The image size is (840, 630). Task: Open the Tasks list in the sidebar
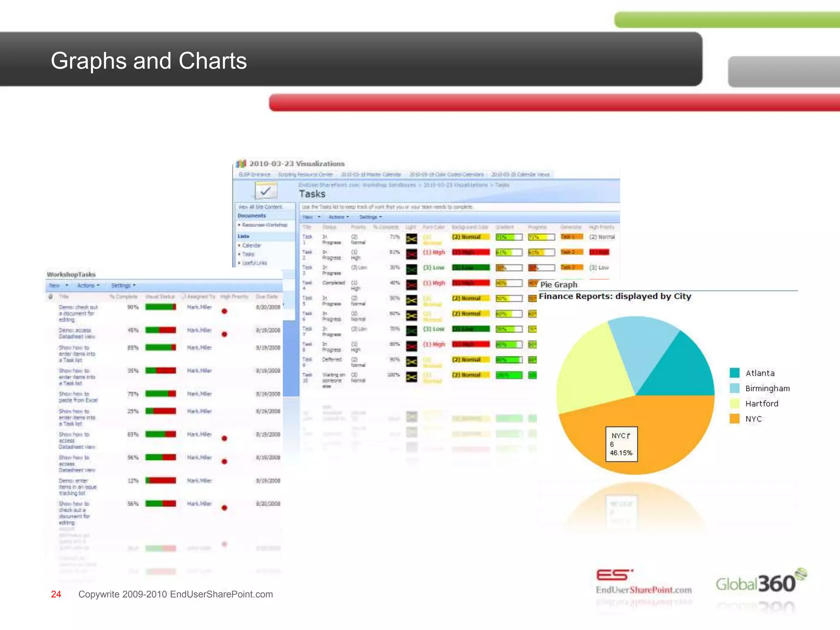coord(248,254)
